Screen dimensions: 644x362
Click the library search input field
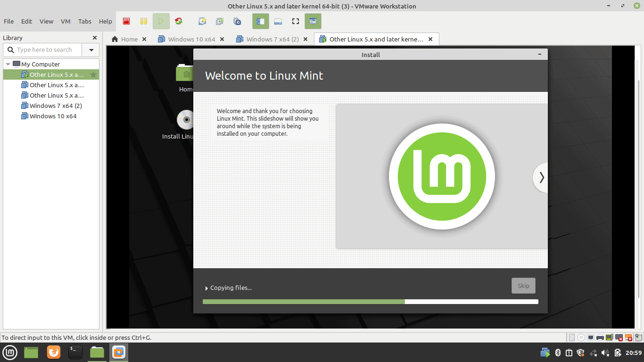43,49
